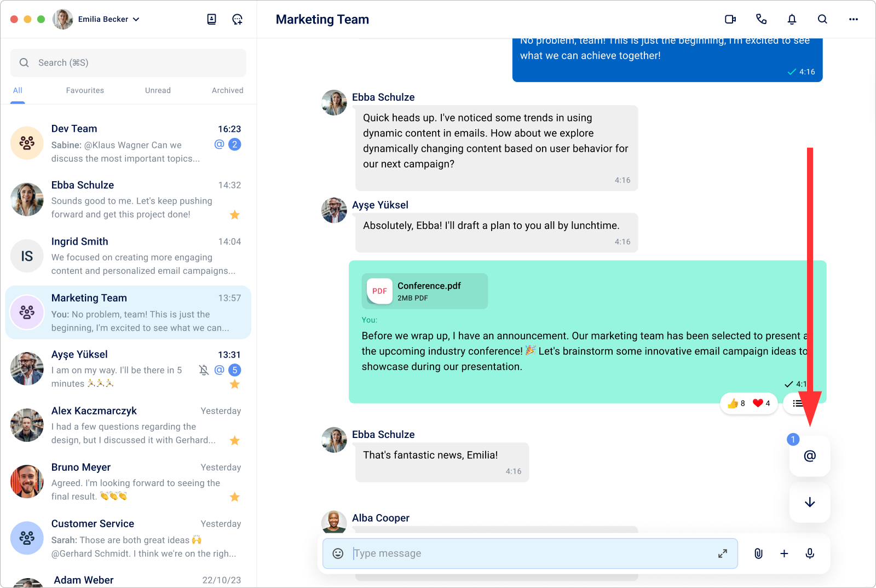The image size is (876, 588).
Task: Switch to the Favourites tab
Action: 85,90
